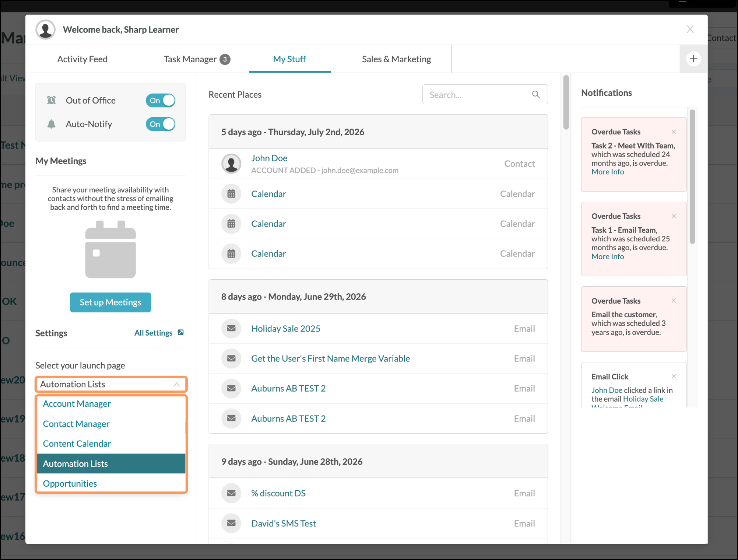This screenshot has width=738, height=560.
Task: Click the Recent Places search field
Action: (485, 95)
